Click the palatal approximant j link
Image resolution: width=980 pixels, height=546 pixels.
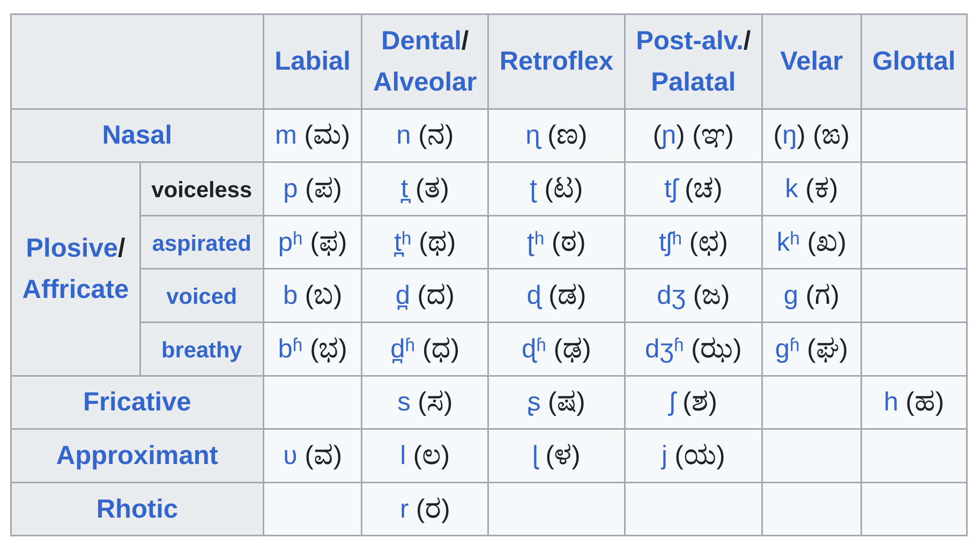point(664,456)
